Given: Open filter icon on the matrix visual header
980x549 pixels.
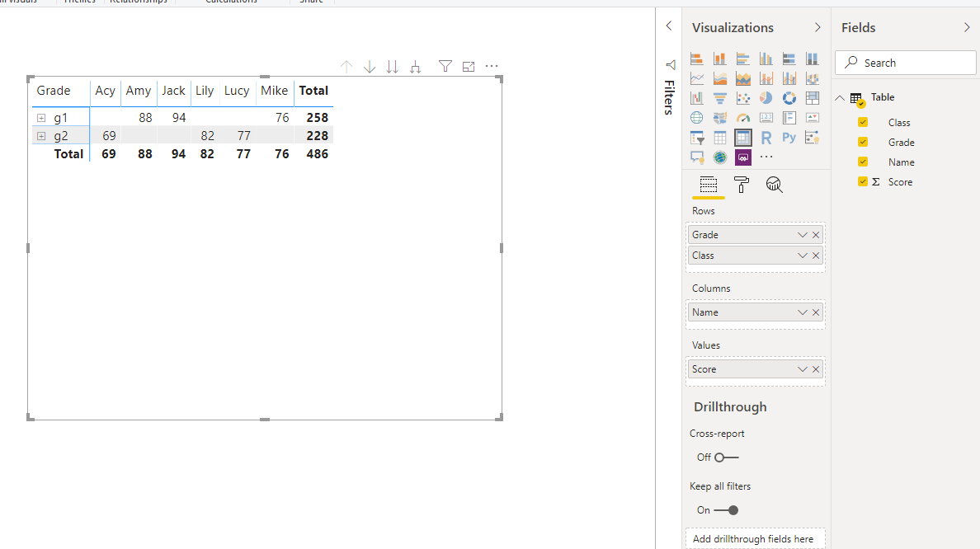Looking at the screenshot, I should point(445,66).
